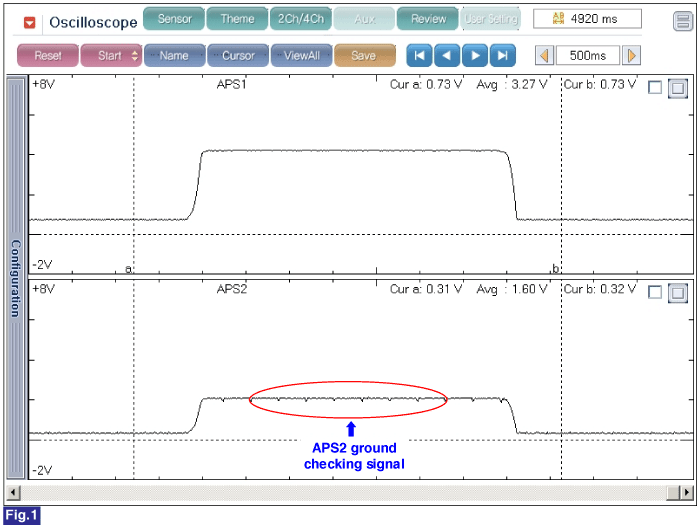
Task: Click the APS2 channel label
Action: pyautogui.click(x=232, y=289)
